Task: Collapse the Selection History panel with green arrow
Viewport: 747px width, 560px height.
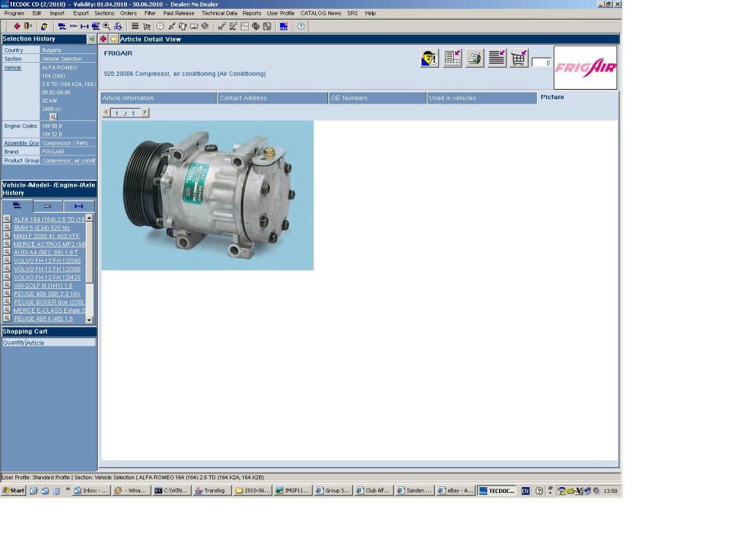Action: [x=91, y=39]
